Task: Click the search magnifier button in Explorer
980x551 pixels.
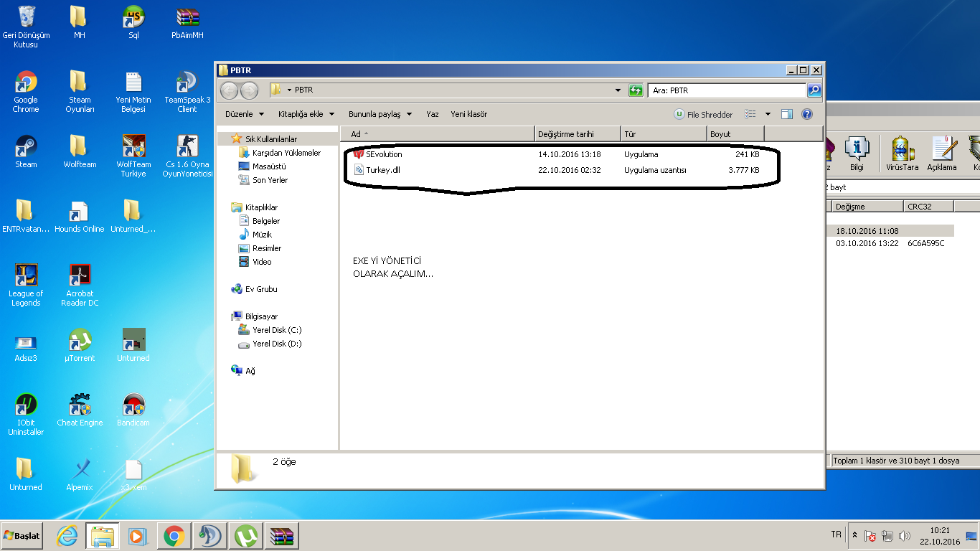Action: coord(814,90)
